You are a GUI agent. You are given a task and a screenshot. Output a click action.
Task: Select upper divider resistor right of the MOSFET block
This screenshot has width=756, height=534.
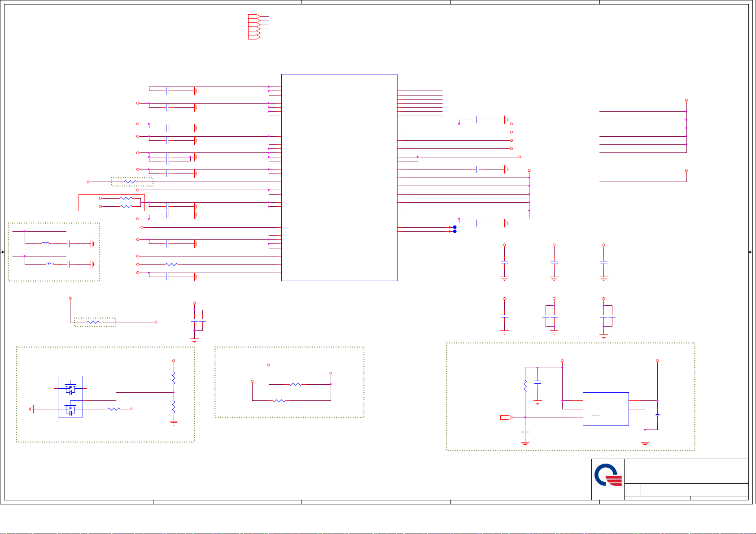click(174, 378)
